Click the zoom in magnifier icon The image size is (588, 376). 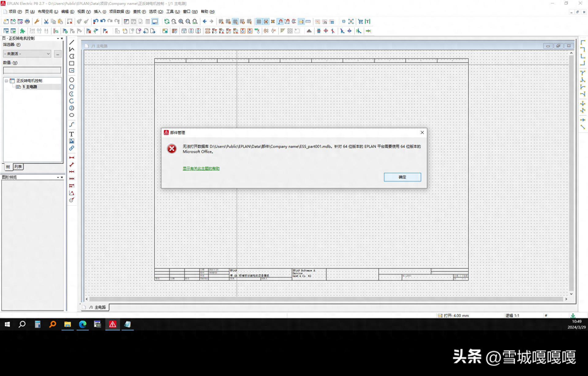(x=181, y=21)
